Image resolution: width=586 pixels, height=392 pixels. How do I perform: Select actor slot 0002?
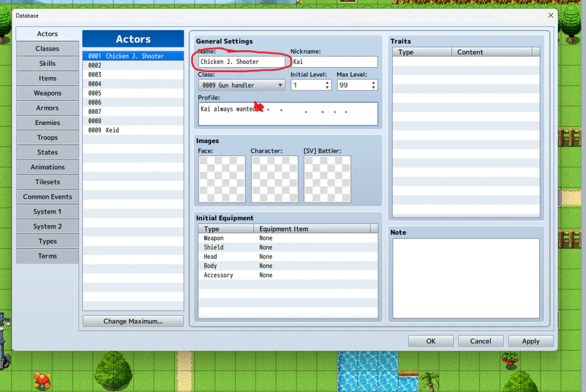click(x=133, y=65)
